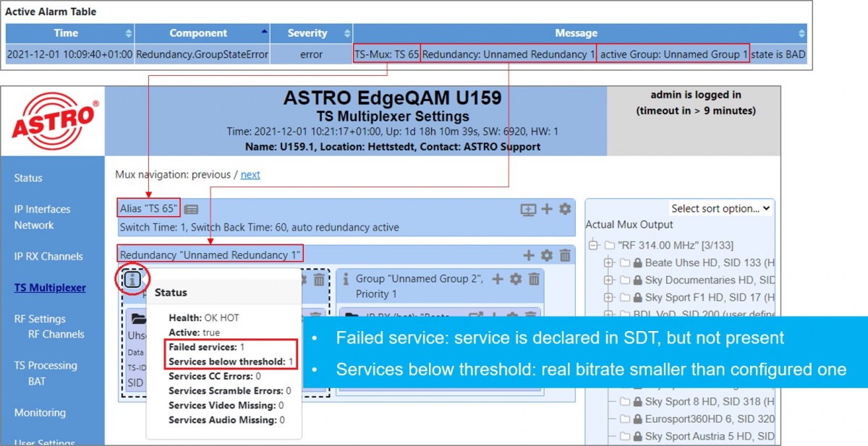Image resolution: width=868 pixels, height=446 pixels.
Task: Go to next mux via the next link
Action: pos(250,175)
